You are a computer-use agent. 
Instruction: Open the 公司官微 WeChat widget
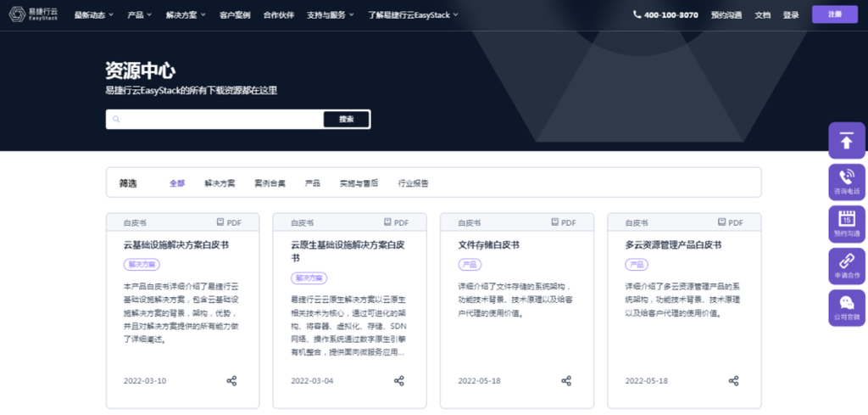point(847,308)
